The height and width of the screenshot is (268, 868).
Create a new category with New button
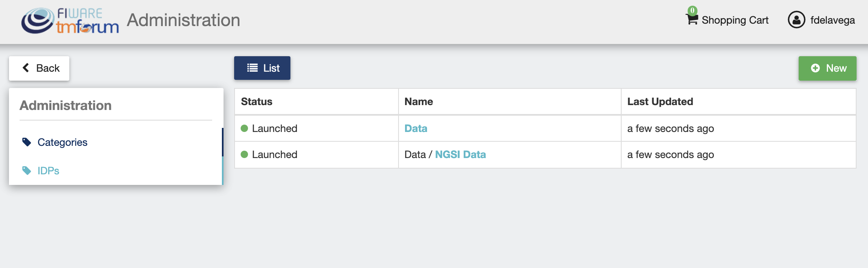[x=827, y=68]
